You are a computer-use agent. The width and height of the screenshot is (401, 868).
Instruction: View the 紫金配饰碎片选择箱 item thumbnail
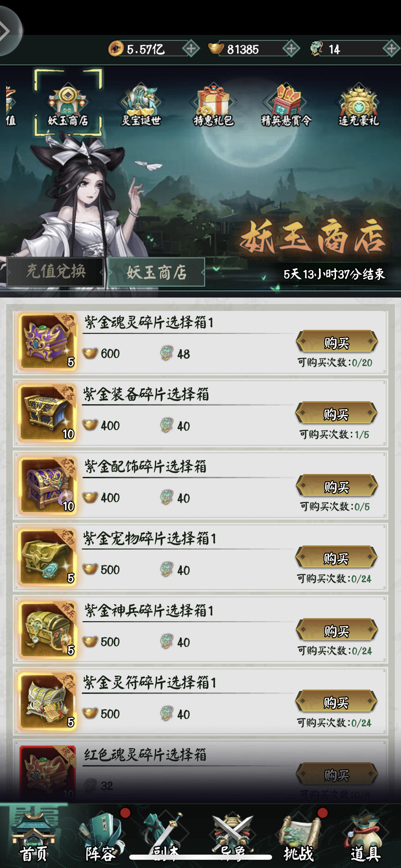(x=47, y=485)
